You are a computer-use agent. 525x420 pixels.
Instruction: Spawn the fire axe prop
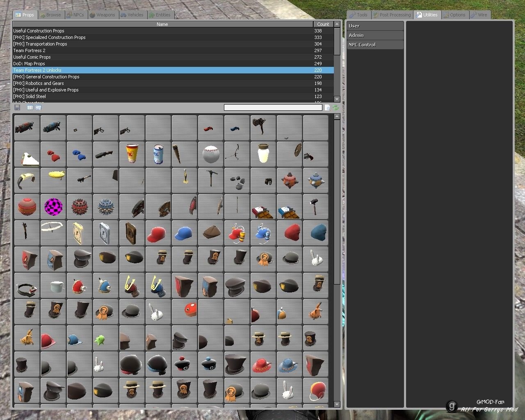tap(263, 128)
